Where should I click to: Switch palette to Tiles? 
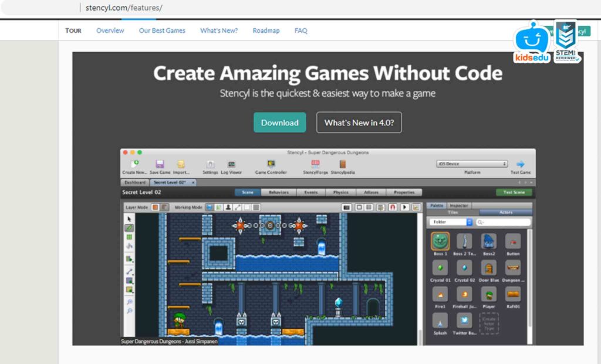pos(453,212)
